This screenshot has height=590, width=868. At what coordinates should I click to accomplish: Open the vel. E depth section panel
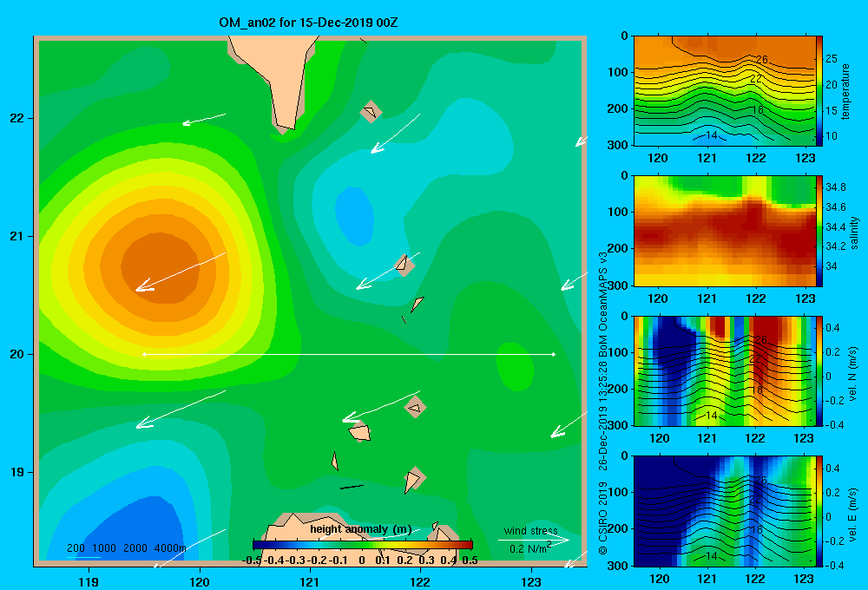(725, 511)
